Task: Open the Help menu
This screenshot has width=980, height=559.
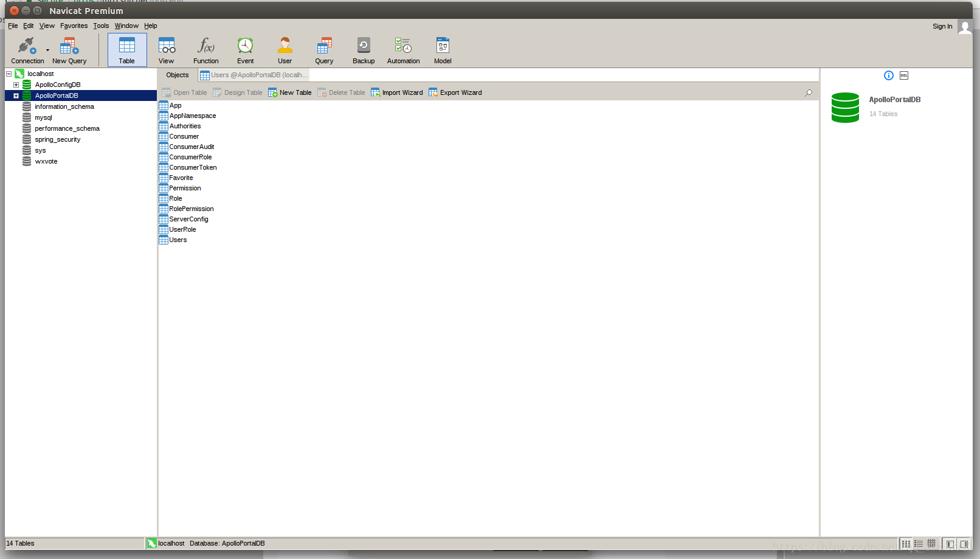Action: pos(151,26)
